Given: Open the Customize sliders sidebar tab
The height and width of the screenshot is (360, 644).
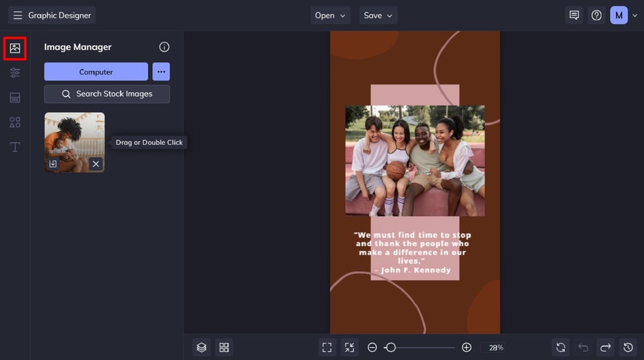Looking at the screenshot, I should [x=15, y=73].
